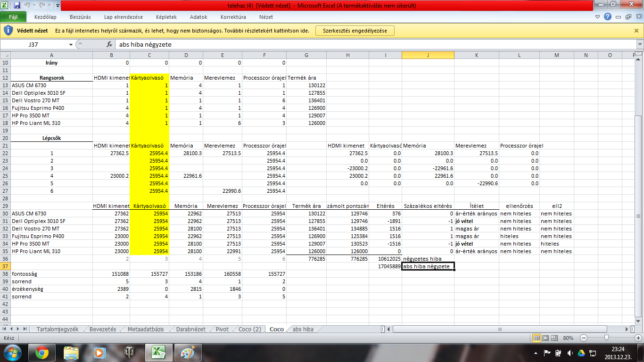This screenshot has height=362, width=644.
Task: Click the fontosság label cell
Action: coord(51,274)
